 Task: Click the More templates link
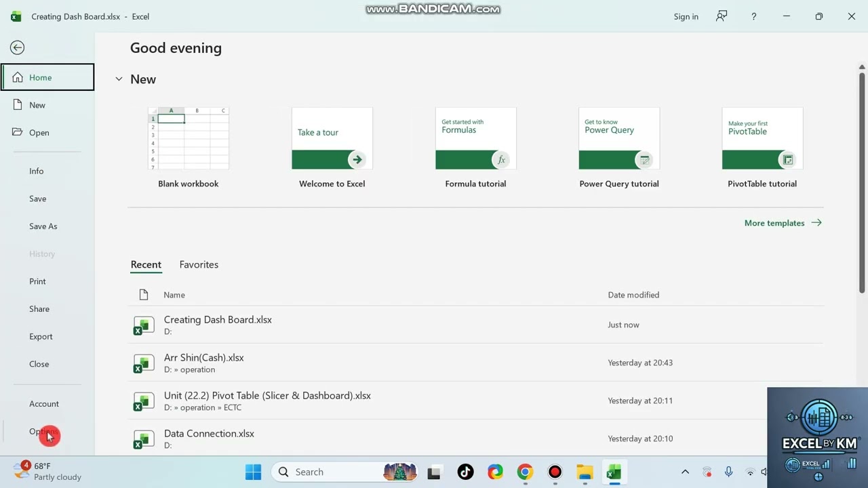783,223
